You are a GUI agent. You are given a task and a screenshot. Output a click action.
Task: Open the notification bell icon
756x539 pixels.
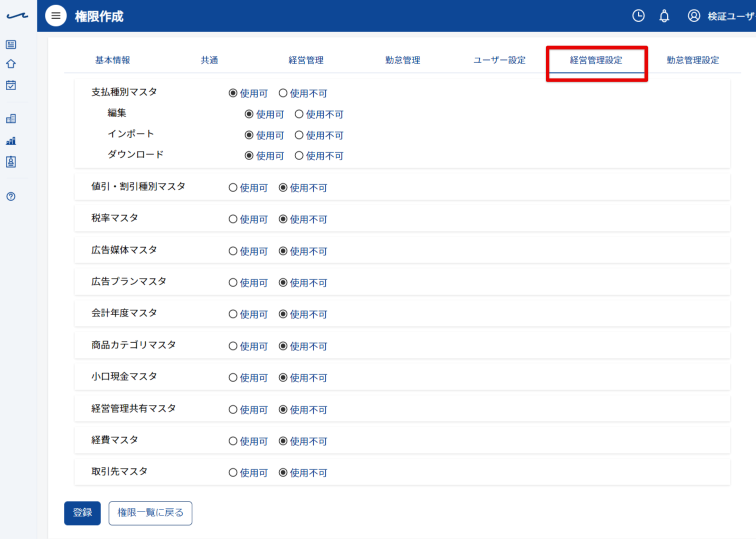click(x=664, y=16)
